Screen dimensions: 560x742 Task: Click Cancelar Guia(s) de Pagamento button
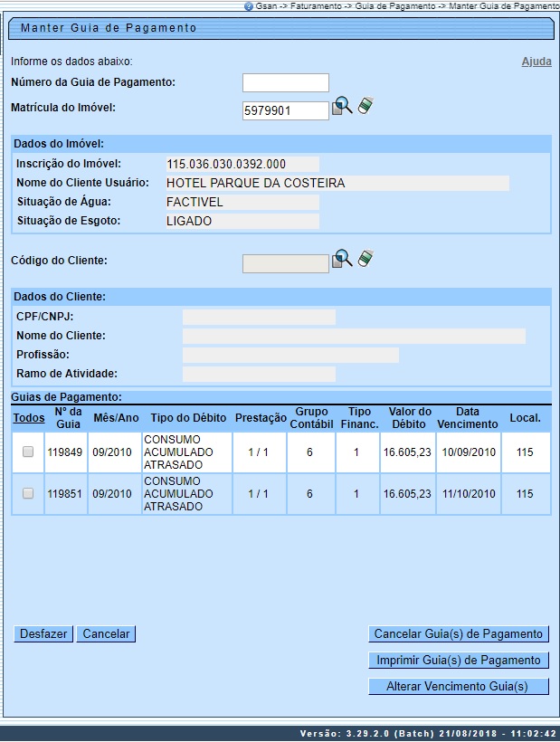tap(459, 634)
